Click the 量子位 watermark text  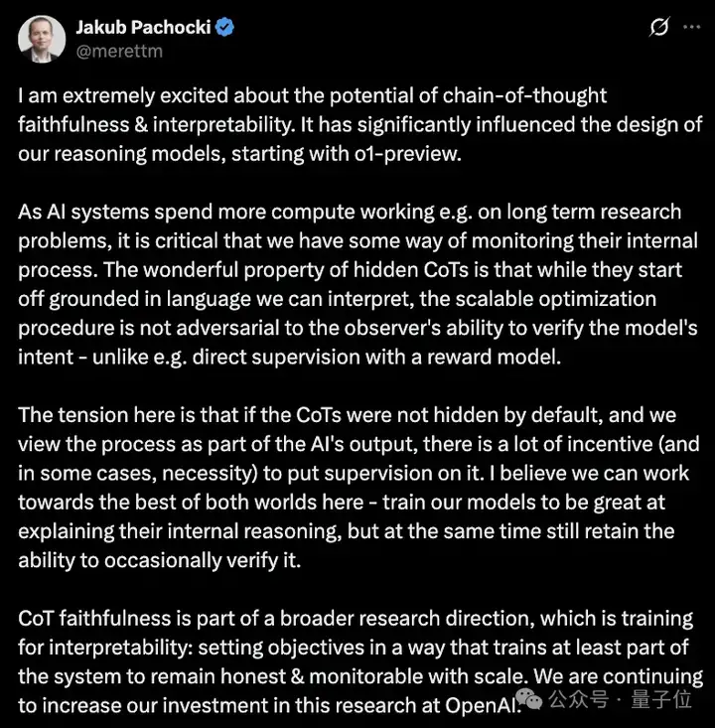pyautogui.click(x=661, y=699)
